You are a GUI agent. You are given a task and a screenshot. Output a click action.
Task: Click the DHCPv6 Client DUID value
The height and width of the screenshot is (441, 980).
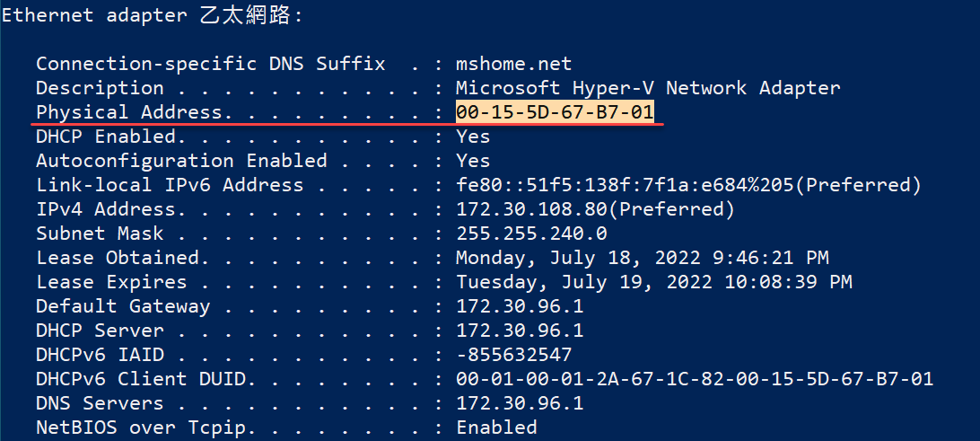click(x=695, y=379)
